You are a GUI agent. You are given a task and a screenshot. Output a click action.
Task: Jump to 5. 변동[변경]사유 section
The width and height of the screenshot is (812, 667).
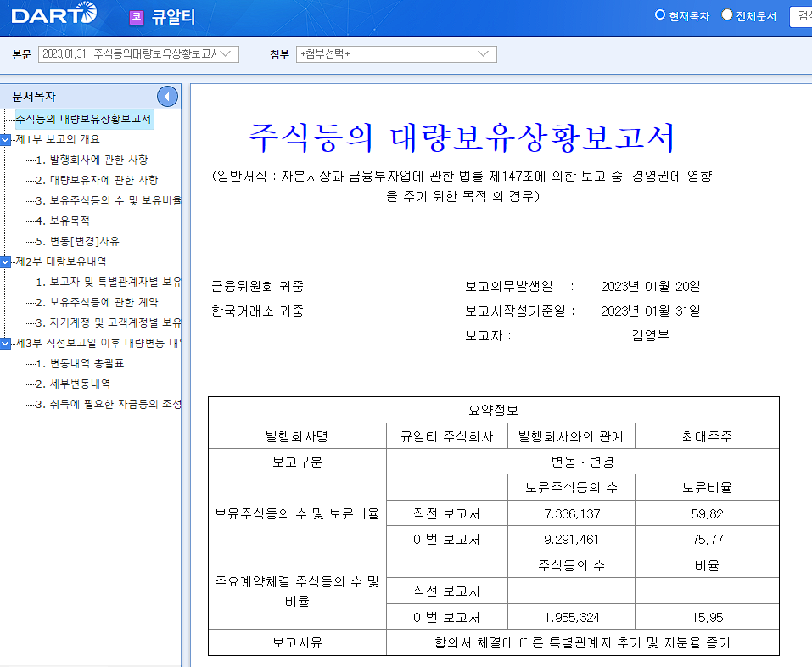tap(84, 241)
